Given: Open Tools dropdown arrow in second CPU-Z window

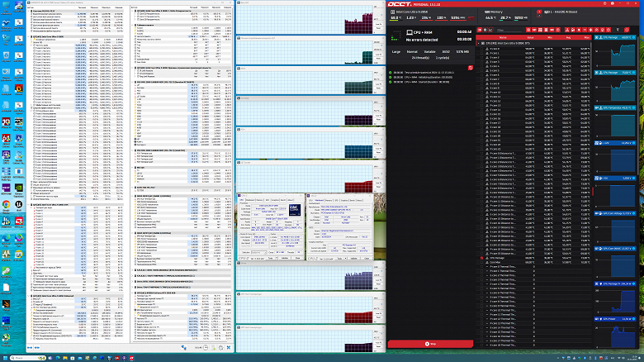Looking at the screenshot, I should click(346, 259).
